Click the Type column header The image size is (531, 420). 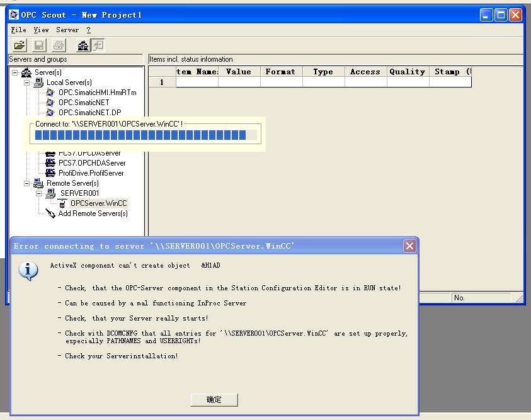(x=323, y=72)
